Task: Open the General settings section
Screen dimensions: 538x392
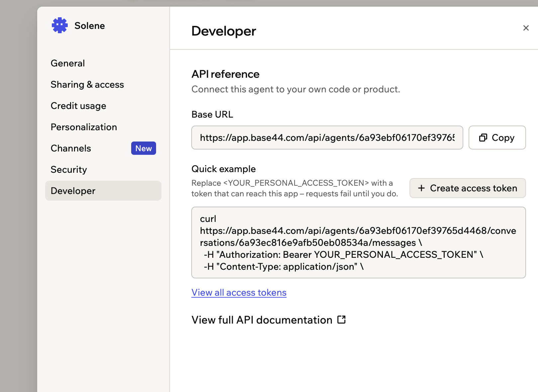Action: point(68,63)
